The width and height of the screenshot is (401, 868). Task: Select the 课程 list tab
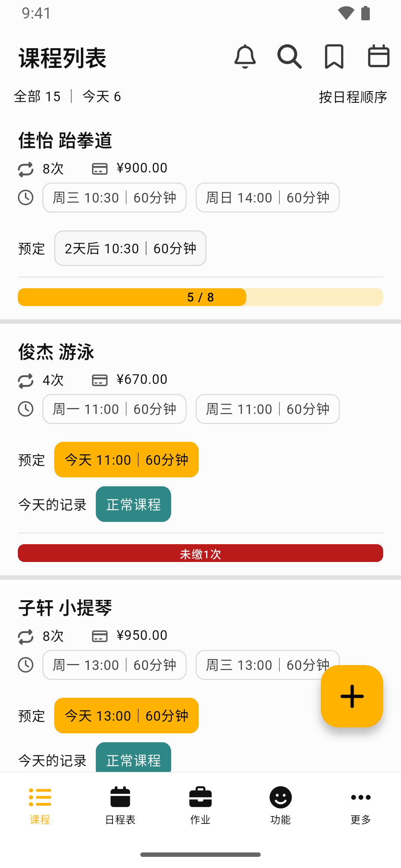pos(40,805)
